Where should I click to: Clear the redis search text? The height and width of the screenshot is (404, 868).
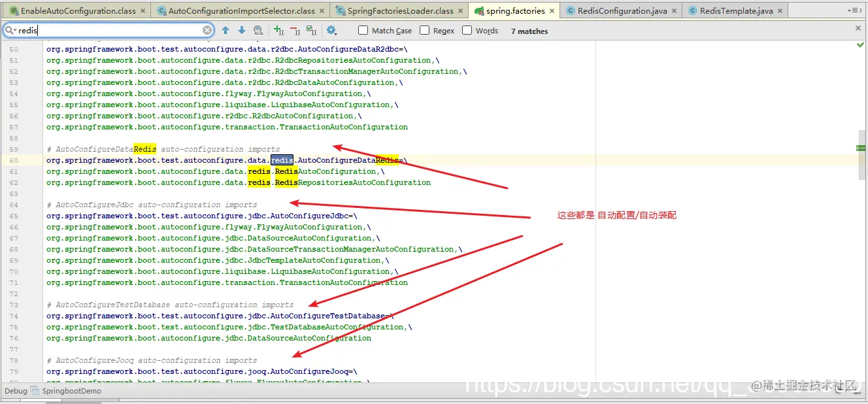point(207,30)
